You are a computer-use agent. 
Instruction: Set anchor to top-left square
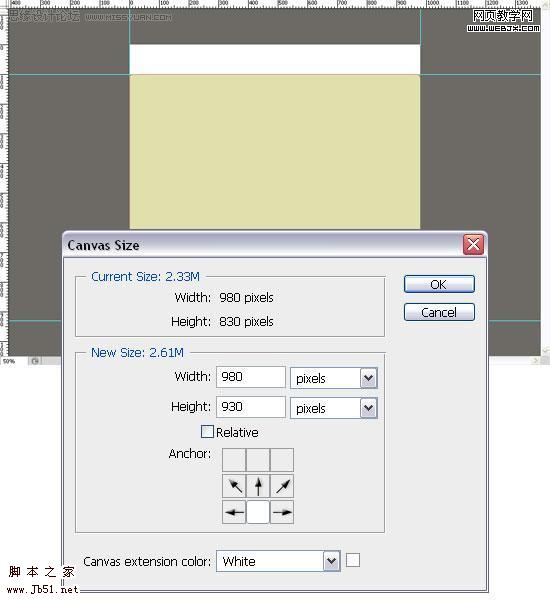pyautogui.click(x=234, y=460)
